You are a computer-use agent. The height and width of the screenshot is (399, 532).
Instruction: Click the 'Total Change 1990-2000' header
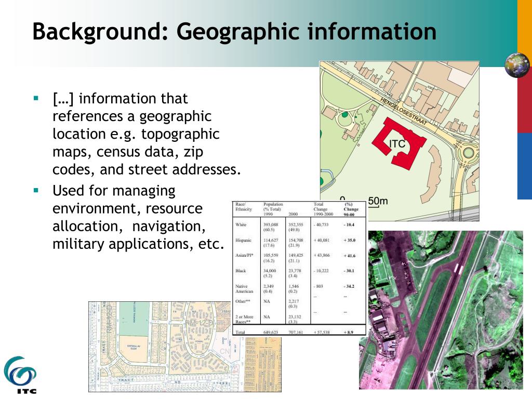323,209
